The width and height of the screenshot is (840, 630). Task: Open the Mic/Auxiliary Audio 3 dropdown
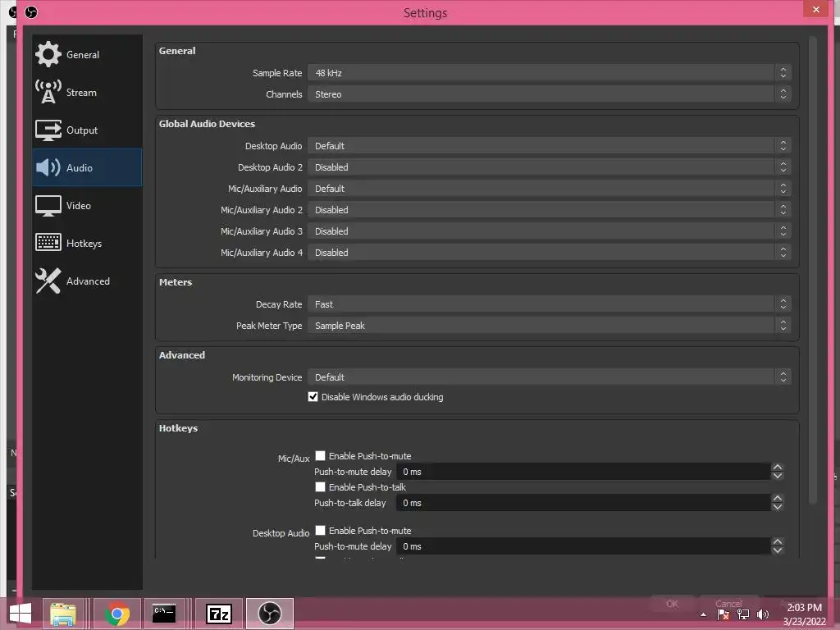(549, 231)
